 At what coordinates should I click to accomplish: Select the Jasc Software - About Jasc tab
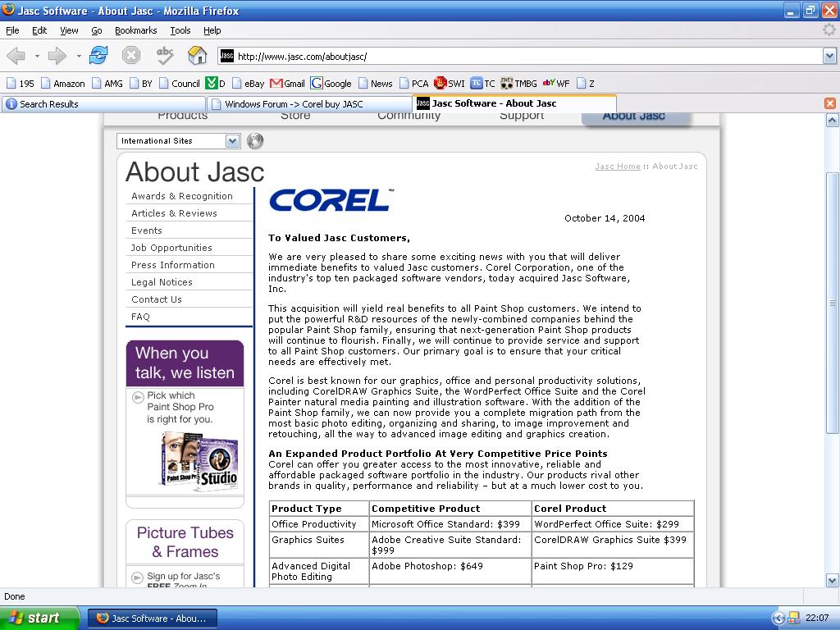coord(514,103)
